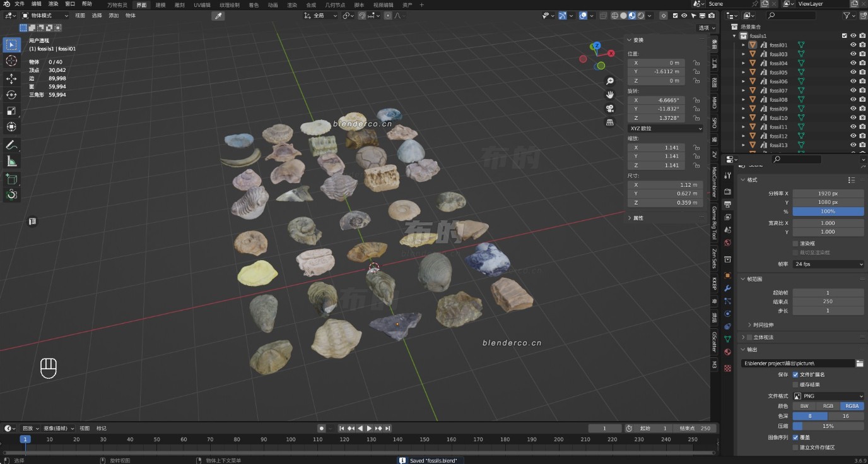The height and width of the screenshot is (464, 868).
Task: Select RGB color mode button
Action: (828, 406)
